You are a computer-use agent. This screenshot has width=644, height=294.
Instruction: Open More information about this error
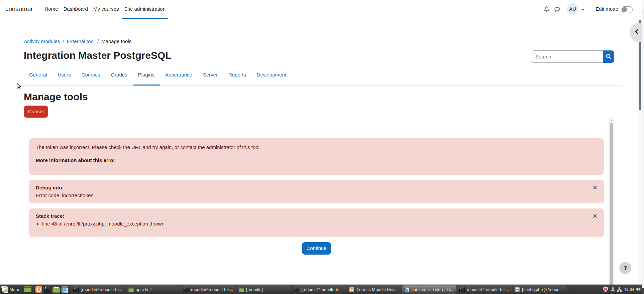click(x=76, y=160)
